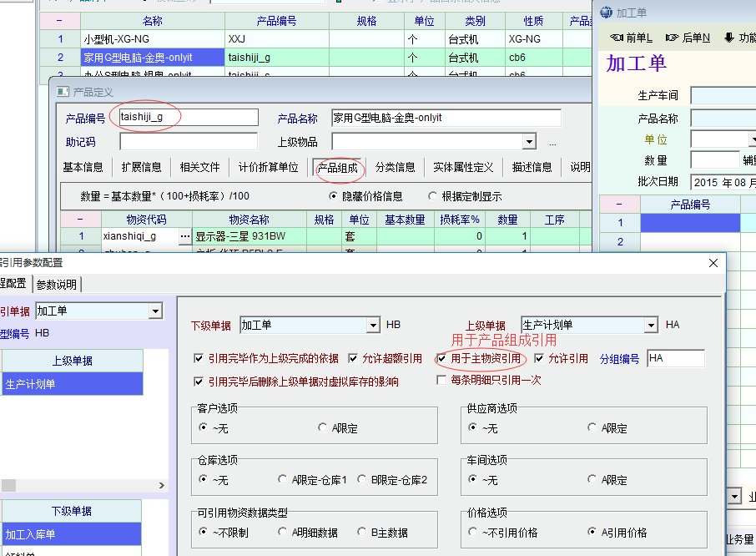This screenshot has height=556, width=756.
Task: Select A限定-仓库1 under 仓库选项
Action: [x=283, y=480]
